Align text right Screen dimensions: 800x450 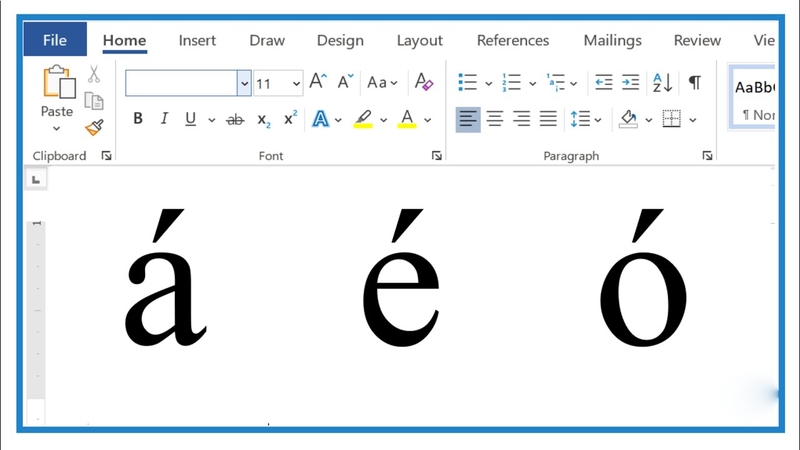(521, 119)
